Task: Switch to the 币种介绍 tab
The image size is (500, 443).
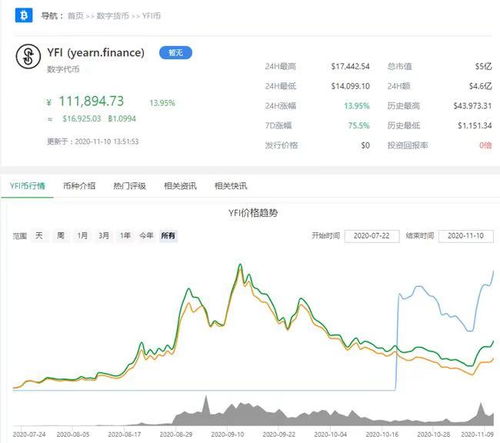Action: click(79, 186)
